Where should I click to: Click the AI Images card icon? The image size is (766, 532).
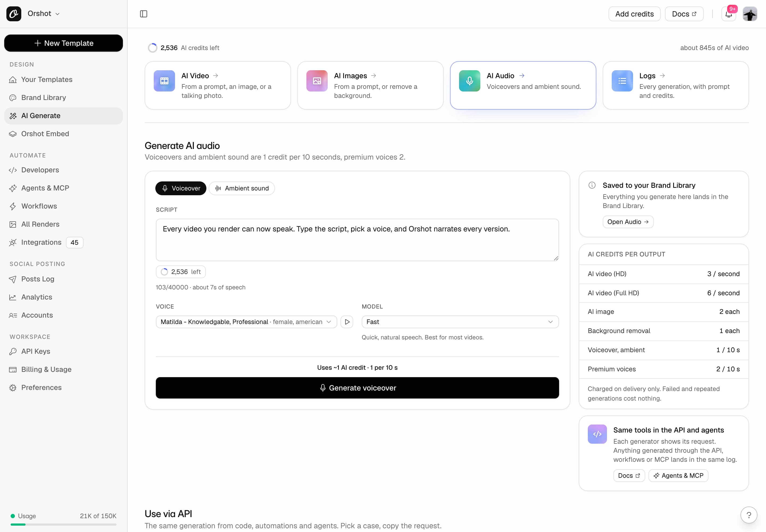coord(317,81)
